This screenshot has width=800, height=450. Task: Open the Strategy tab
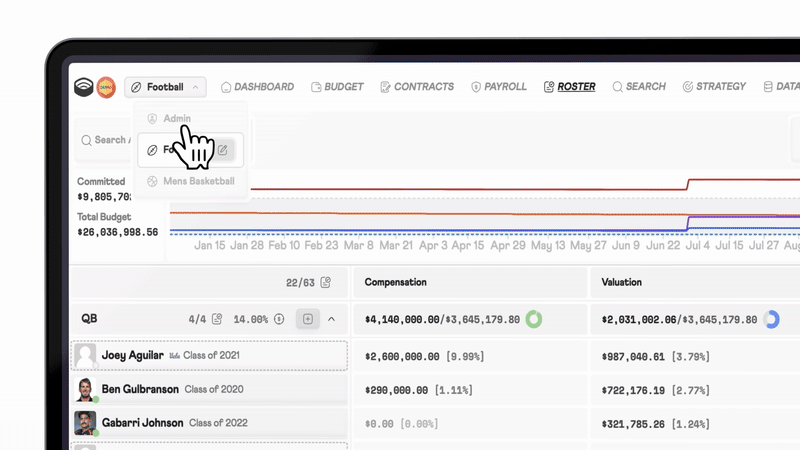(714, 87)
